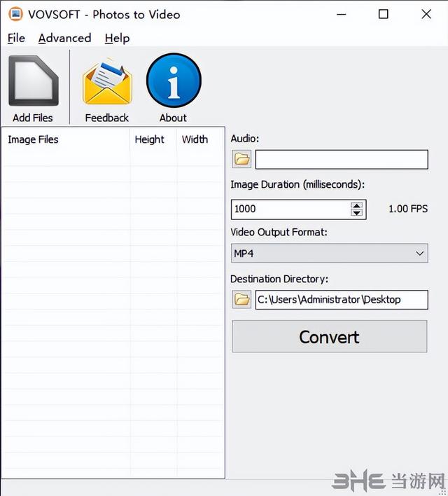Click the Destination Directory path field
Screen dimensions: 448x496
coord(342,300)
